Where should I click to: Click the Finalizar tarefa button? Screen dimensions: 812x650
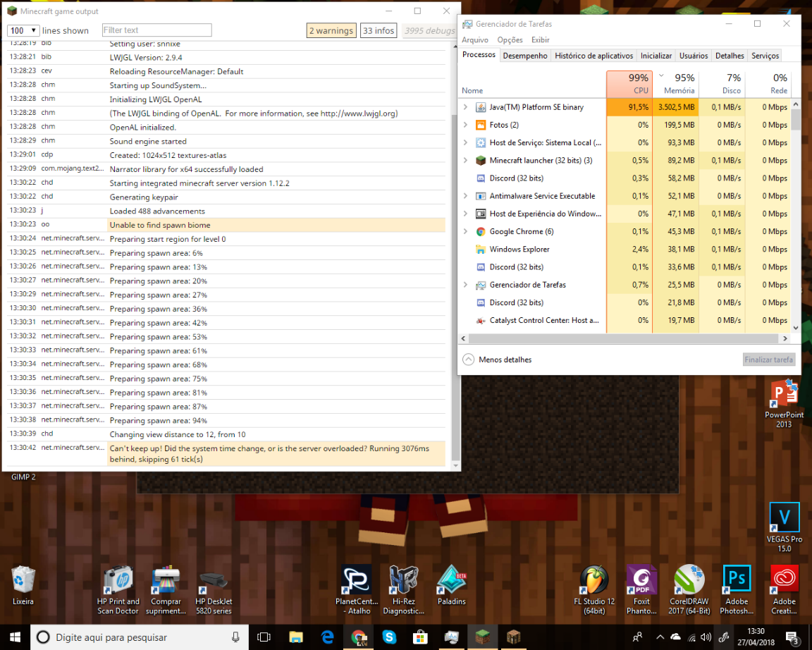[x=768, y=360]
